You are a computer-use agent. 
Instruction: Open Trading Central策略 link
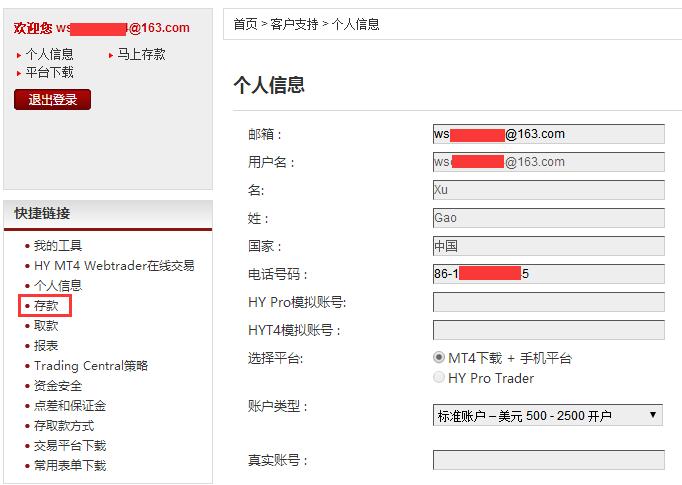91,366
